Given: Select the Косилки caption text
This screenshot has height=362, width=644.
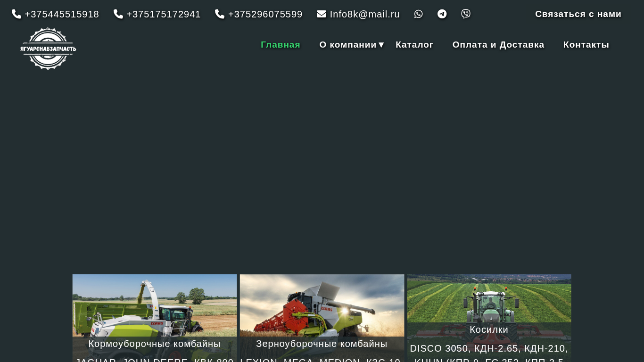Looking at the screenshot, I should pyautogui.click(x=489, y=329).
